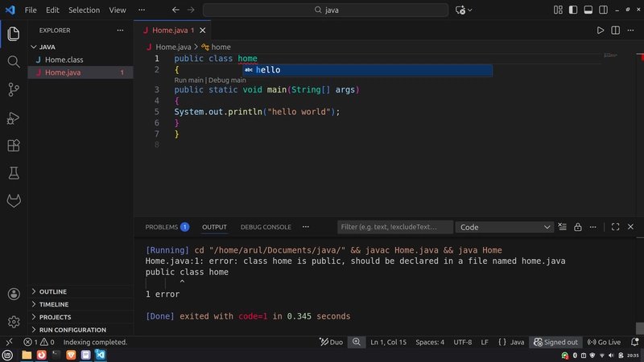Expand the RUN CONFIGURATION section
This screenshot has height=362, width=644.
72,330
